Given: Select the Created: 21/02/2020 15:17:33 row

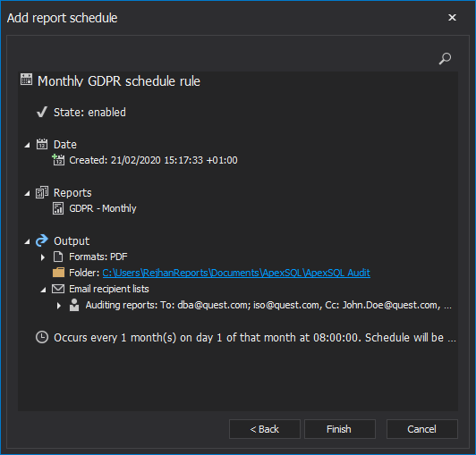Looking at the screenshot, I should [153, 160].
